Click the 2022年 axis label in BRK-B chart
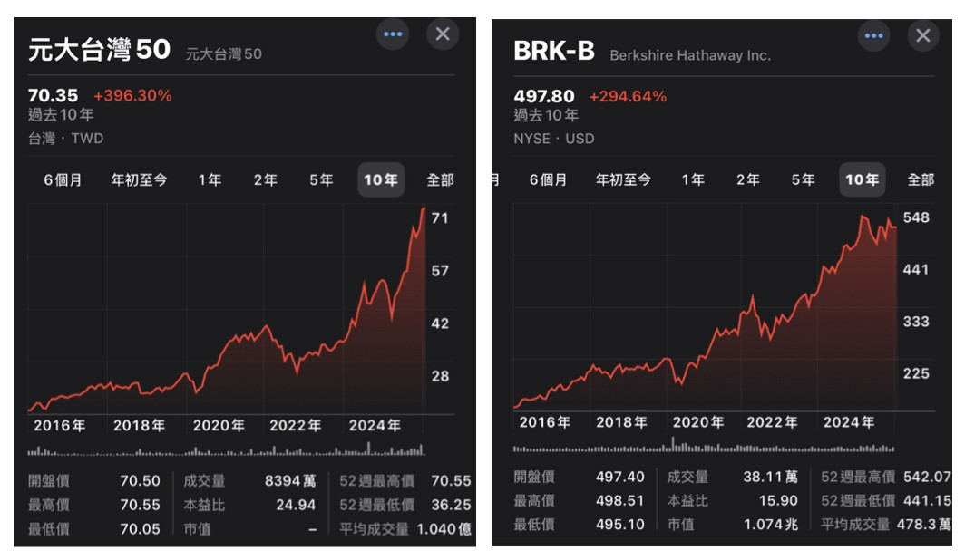Image resolution: width=965 pixels, height=560 pixels. coord(772,422)
